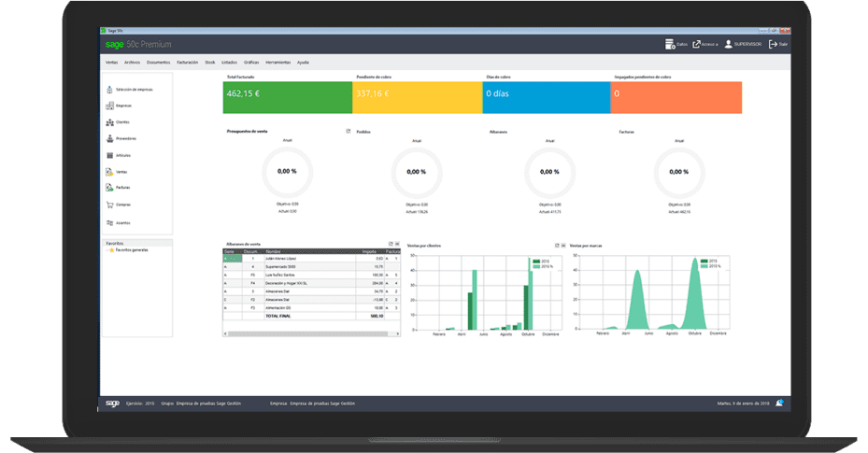
Task: Open Proveedores from the sidebar
Action: click(110, 139)
